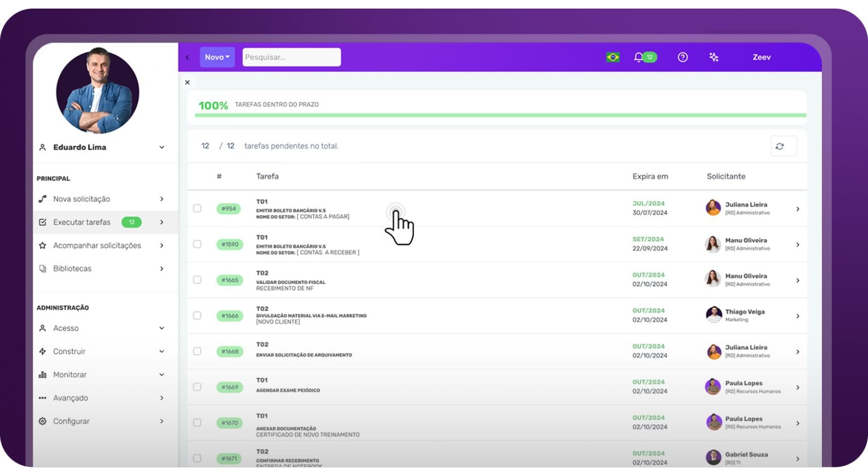Click the sparkle AI assistant icon

(x=714, y=57)
